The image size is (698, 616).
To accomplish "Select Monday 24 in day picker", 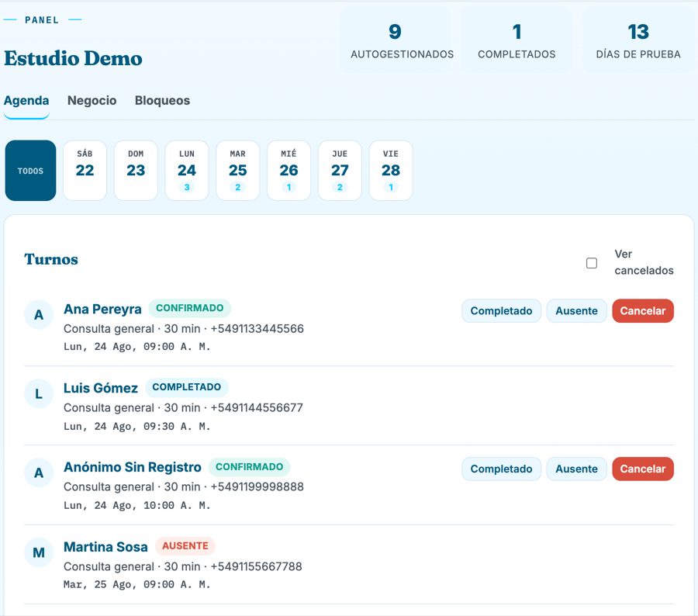I will point(187,171).
